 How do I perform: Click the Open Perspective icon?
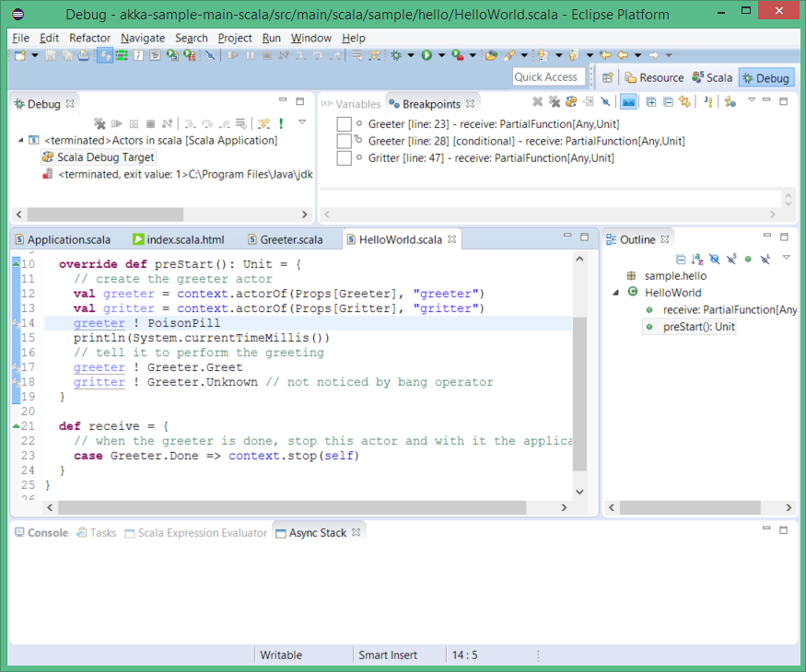pos(607,78)
